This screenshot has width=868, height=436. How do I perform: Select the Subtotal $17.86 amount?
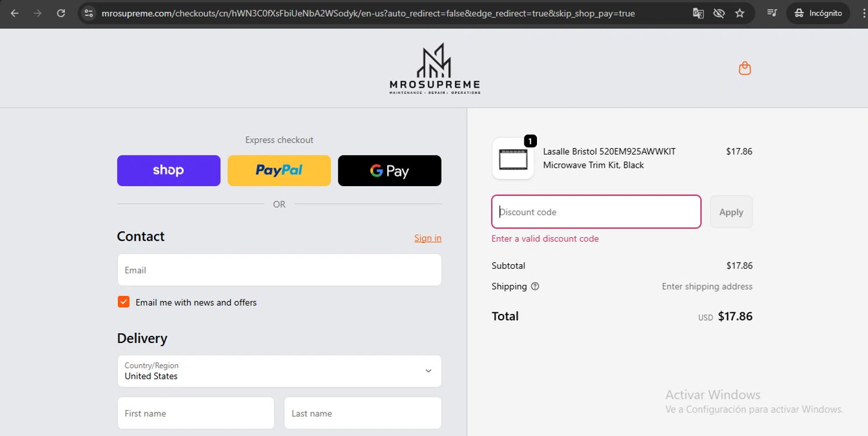point(739,266)
